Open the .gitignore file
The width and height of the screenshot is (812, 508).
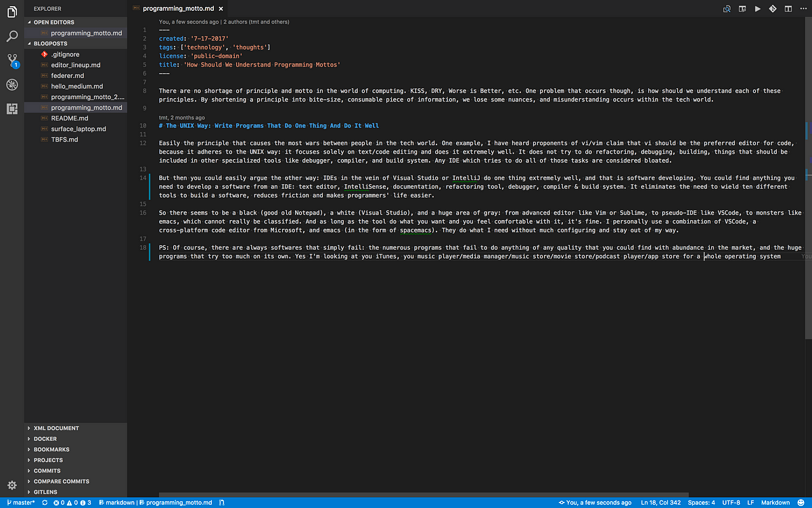(x=76, y=54)
